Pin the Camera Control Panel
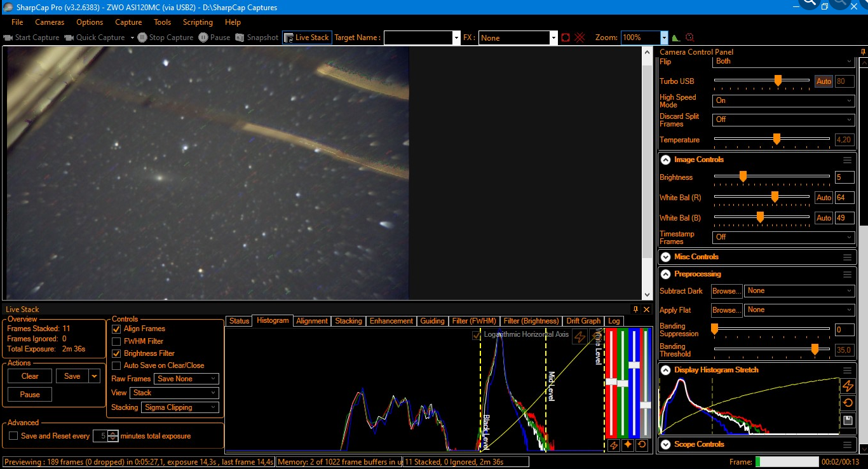The height and width of the screenshot is (469, 868). coord(862,51)
